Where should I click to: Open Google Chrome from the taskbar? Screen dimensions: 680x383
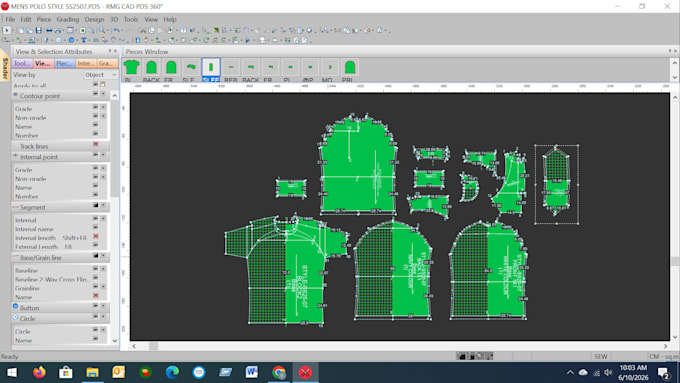tap(279, 373)
